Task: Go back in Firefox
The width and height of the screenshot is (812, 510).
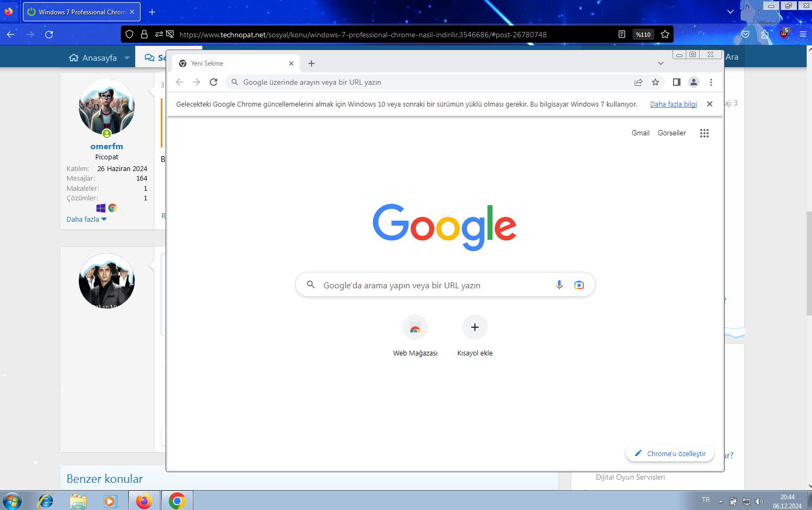Action: point(11,34)
